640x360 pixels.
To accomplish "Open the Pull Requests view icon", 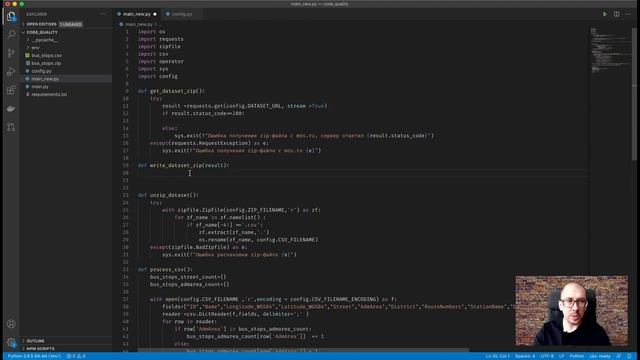I will pos(11,127).
